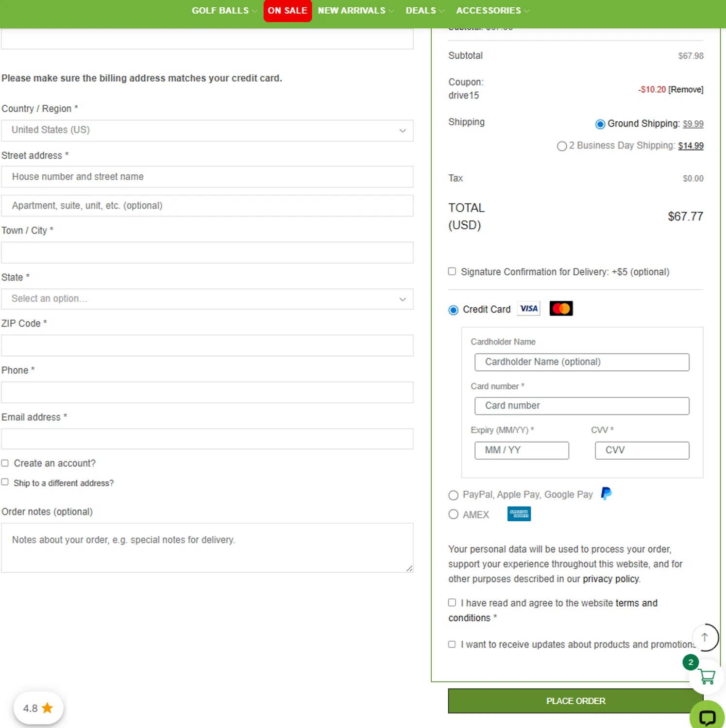The image size is (726, 728).
Task: Agree to website terms and conditions checkbox
Action: 452,602
